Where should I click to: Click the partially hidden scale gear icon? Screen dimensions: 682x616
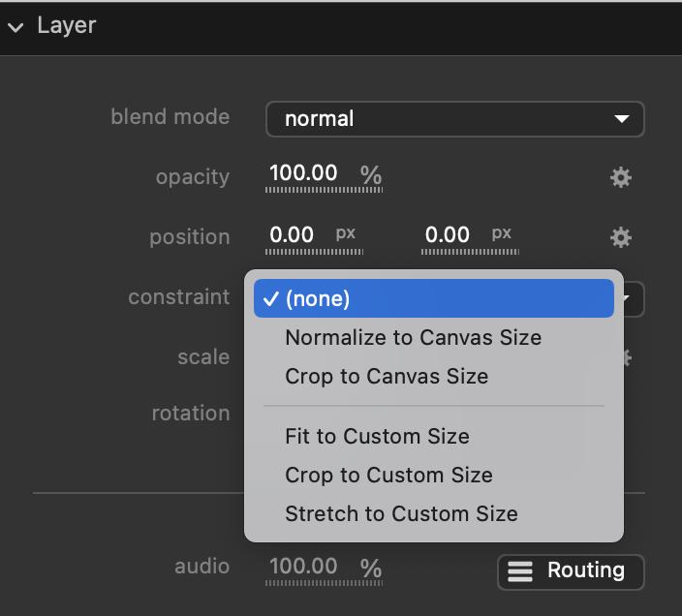628,358
